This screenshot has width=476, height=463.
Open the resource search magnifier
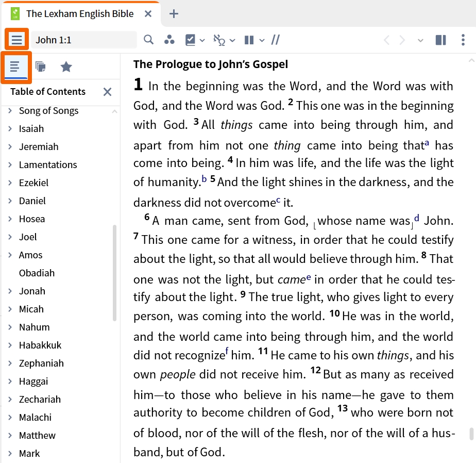pos(148,40)
